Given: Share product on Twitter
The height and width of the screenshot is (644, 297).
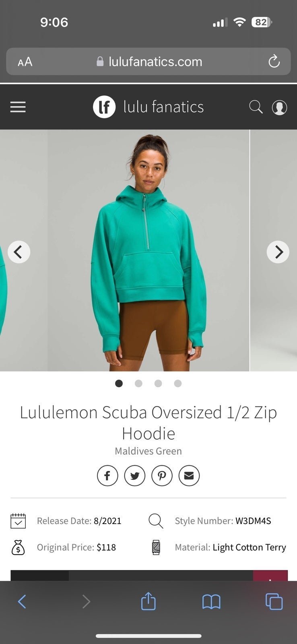Looking at the screenshot, I should (135, 476).
